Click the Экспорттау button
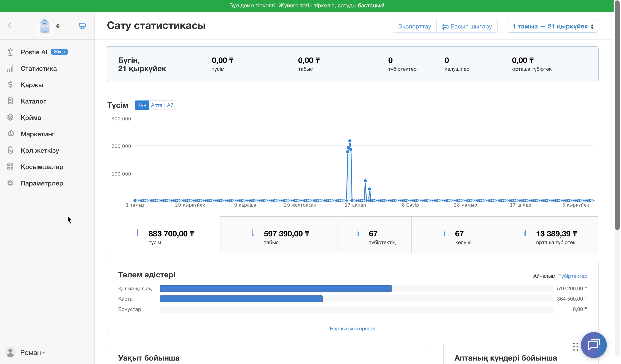Viewport: 621px width, 364px height. 414,26
